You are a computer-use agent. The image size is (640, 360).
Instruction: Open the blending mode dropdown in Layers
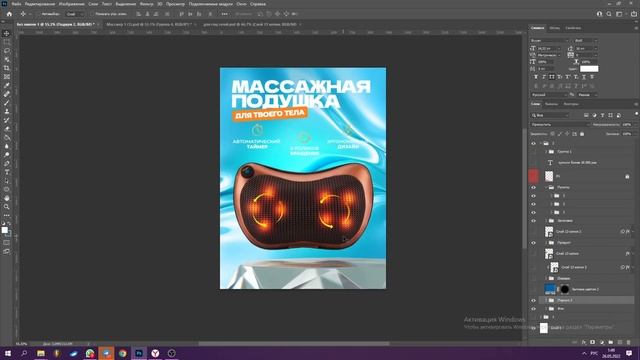pyautogui.click(x=560, y=124)
